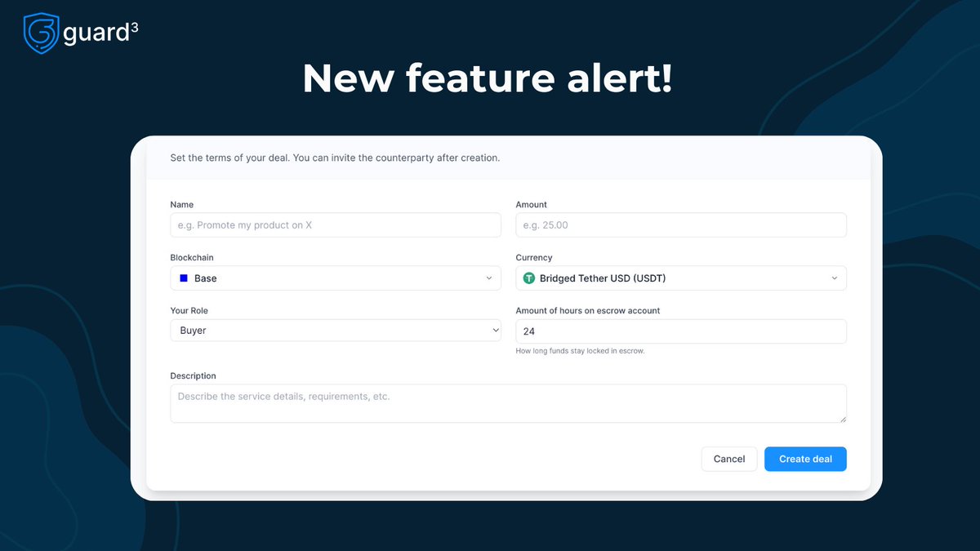980x551 pixels.
Task: Click the Description textarea resize handle
Action: pos(842,418)
